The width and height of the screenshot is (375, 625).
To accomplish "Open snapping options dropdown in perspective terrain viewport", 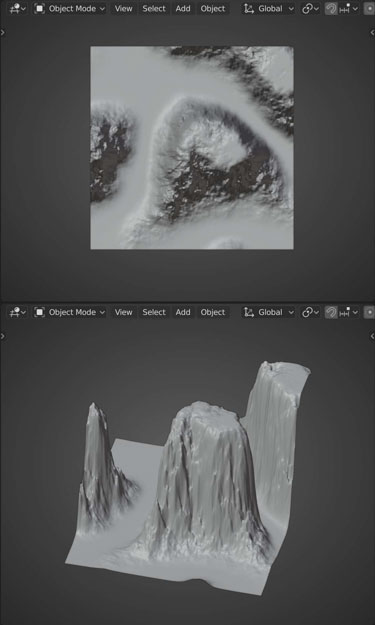I will coord(348,312).
